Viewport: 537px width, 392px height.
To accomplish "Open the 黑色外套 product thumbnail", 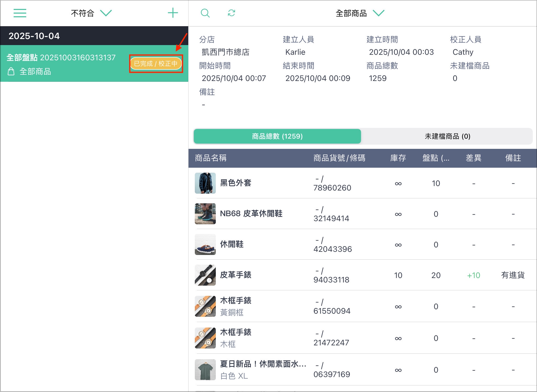I will [x=205, y=183].
